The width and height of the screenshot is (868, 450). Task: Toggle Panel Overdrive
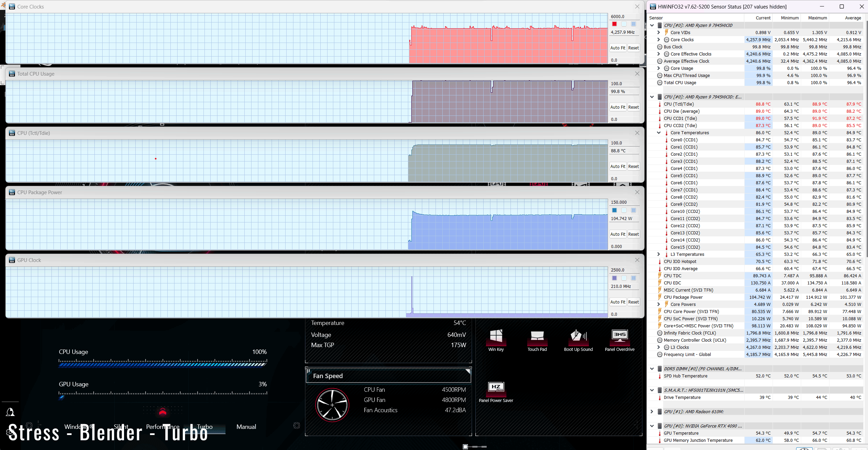[620, 340]
